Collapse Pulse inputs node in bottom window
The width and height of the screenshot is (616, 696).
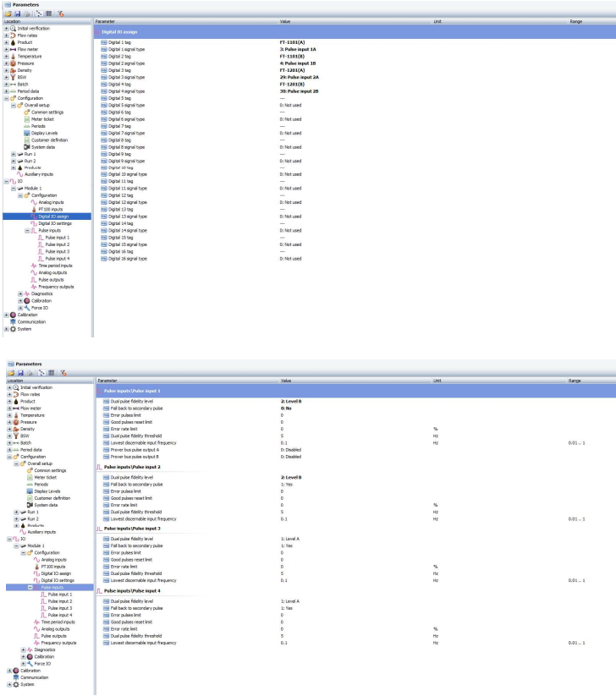click(30, 587)
